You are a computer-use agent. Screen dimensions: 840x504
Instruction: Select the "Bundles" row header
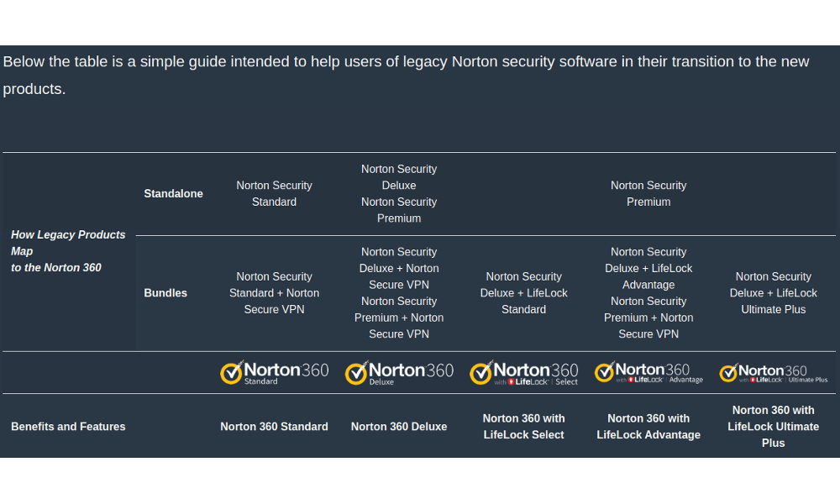[x=165, y=293]
